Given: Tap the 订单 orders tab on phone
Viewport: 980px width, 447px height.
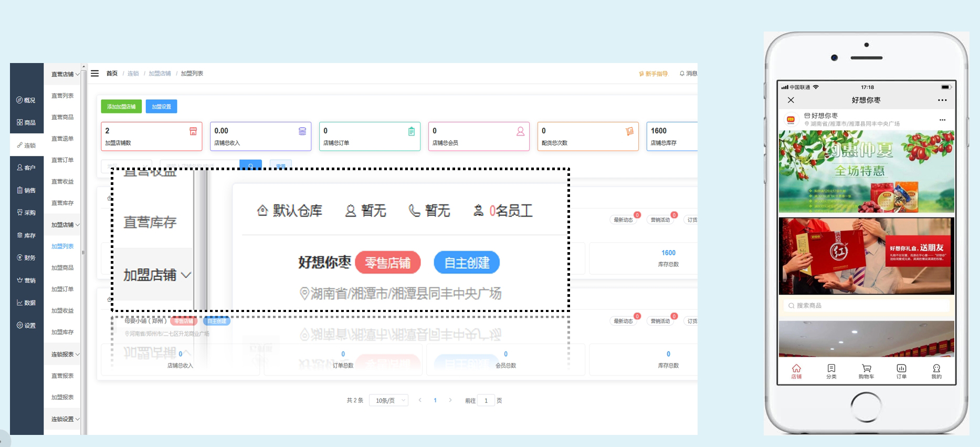Looking at the screenshot, I should tap(901, 371).
